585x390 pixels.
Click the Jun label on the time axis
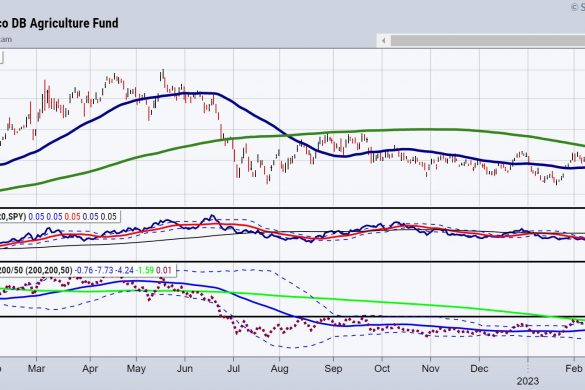185,369
